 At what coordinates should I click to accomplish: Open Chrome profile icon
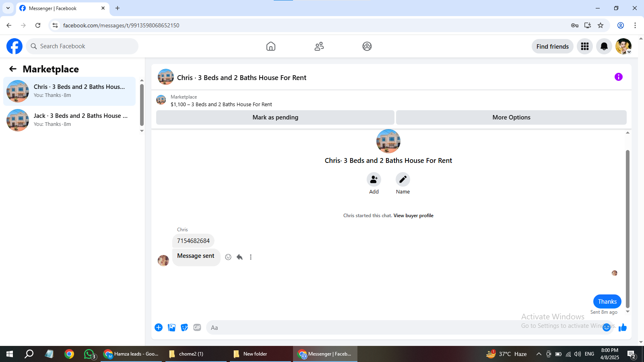point(621,25)
